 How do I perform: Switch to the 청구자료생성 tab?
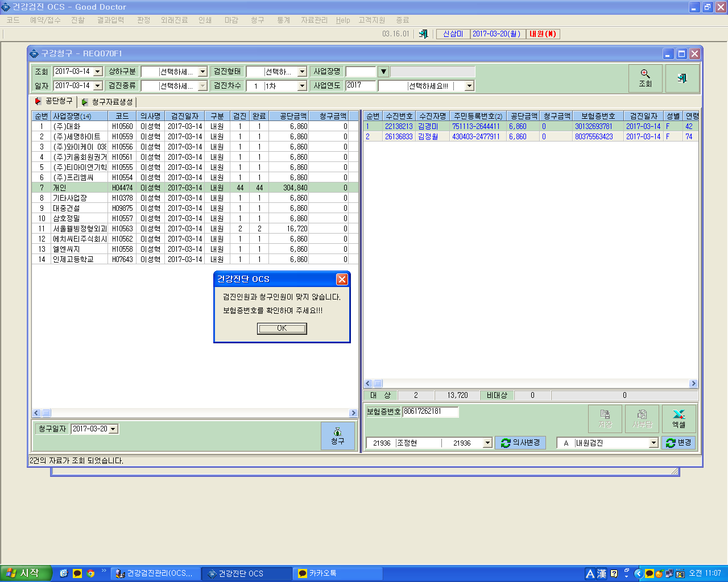(x=107, y=102)
